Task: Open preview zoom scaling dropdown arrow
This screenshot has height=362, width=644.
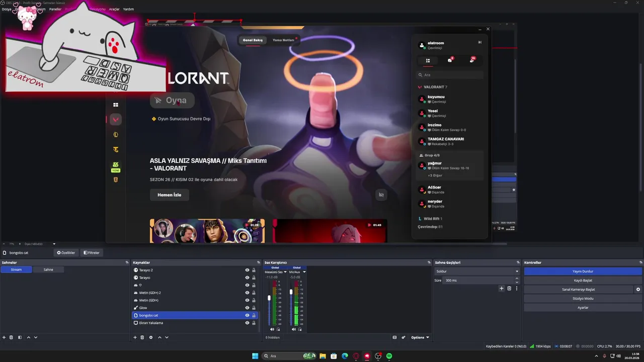Action: pos(54,244)
